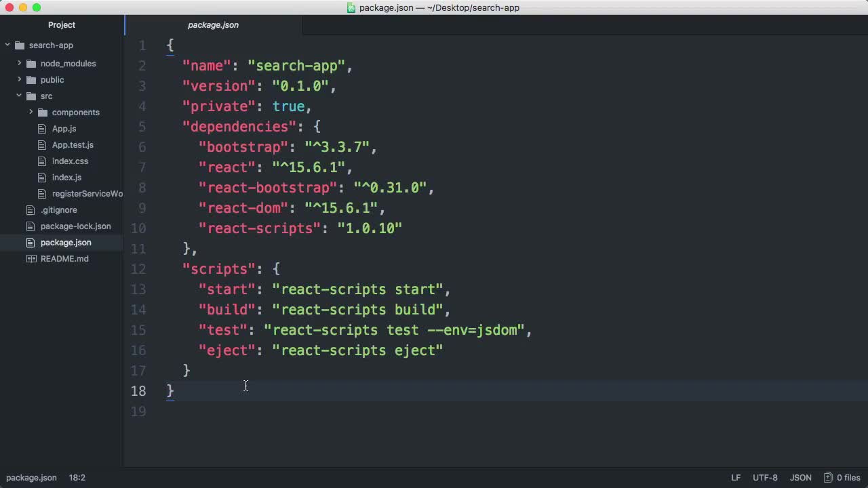Expand the public folder
This screenshot has height=488, width=868.
pos(20,79)
